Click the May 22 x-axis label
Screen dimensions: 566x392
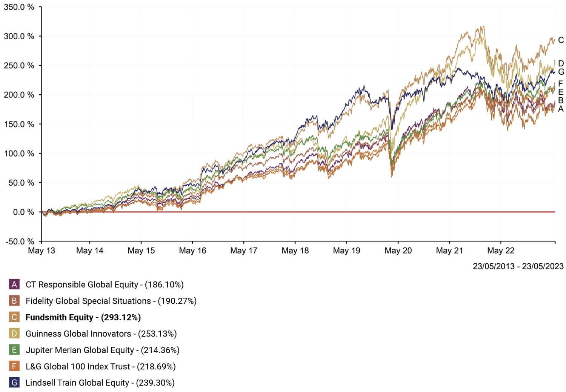click(501, 251)
